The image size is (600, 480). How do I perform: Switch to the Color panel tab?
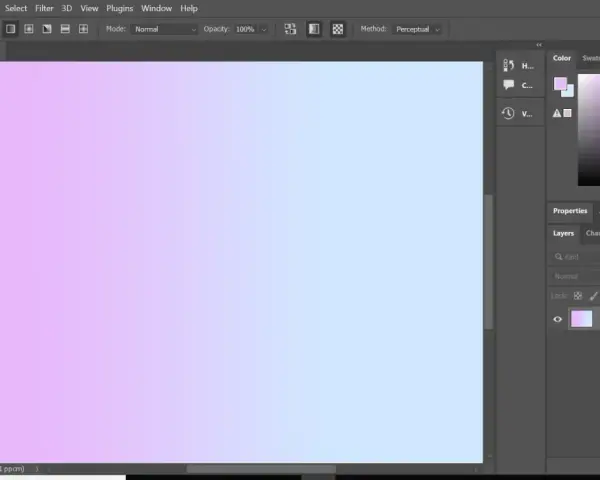pos(561,58)
